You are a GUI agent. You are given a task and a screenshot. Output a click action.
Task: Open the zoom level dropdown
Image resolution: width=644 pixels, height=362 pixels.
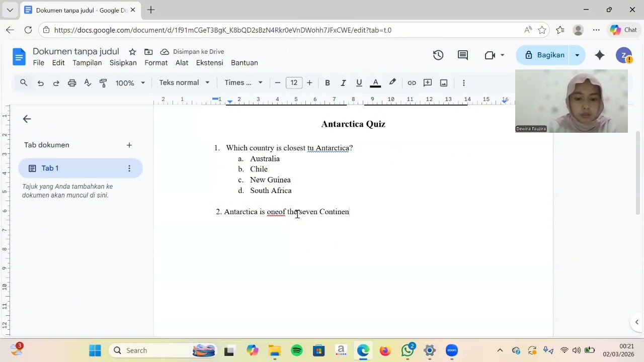point(130,83)
